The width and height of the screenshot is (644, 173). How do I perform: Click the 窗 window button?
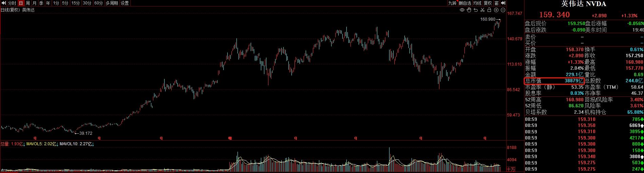(496, 3)
